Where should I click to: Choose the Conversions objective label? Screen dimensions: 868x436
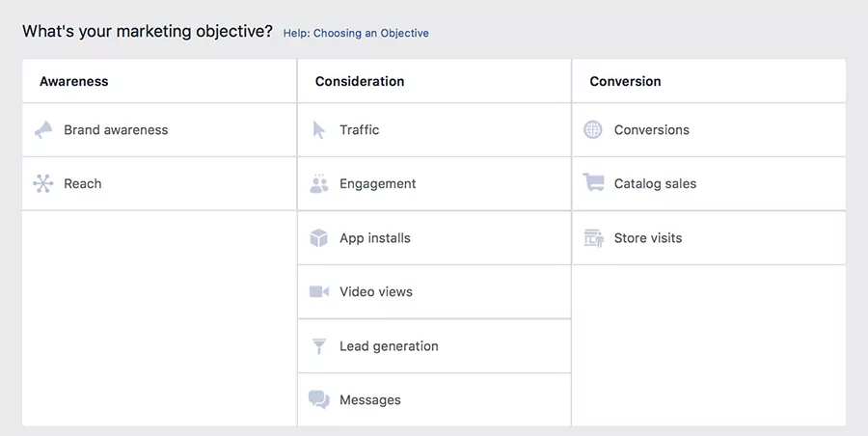[x=652, y=129]
